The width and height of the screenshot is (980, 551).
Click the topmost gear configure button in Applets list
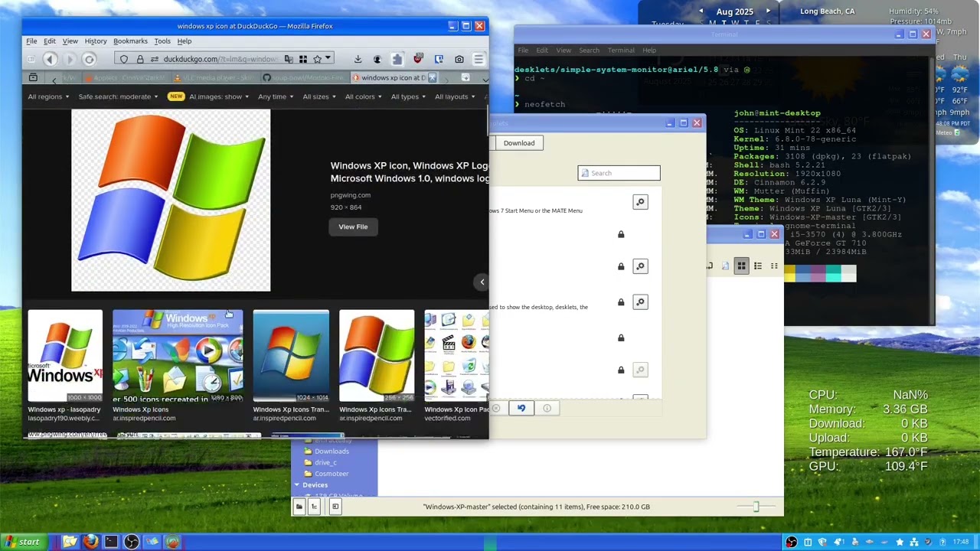[x=640, y=202]
